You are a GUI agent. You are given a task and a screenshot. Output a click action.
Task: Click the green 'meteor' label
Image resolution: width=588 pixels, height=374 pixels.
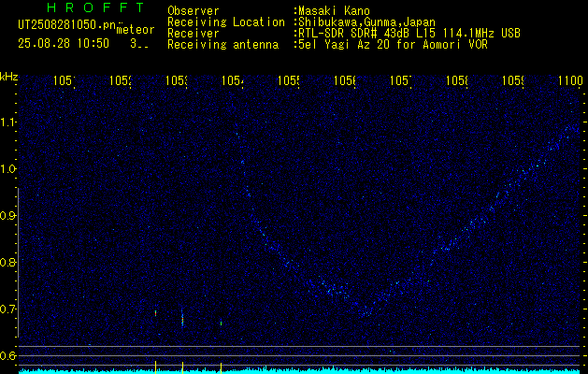(136, 30)
